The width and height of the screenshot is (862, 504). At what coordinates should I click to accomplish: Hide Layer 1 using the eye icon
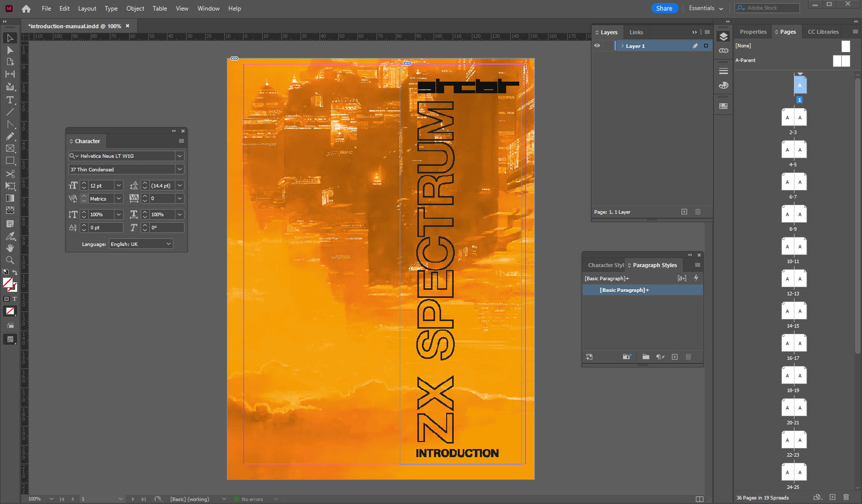597,46
